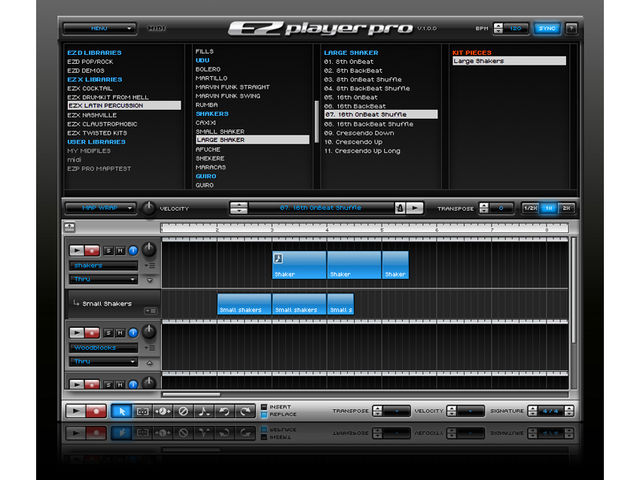The width and height of the screenshot is (640, 480).
Task: Adjust the bottom toolbar Transpose stepper
Action: click(377, 411)
